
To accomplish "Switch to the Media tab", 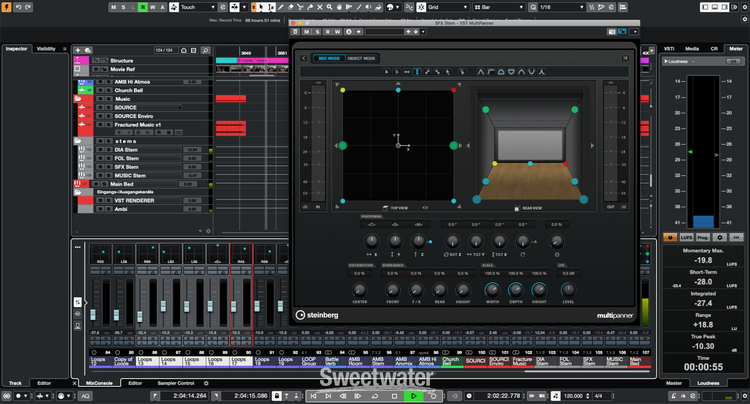I will click(x=692, y=49).
